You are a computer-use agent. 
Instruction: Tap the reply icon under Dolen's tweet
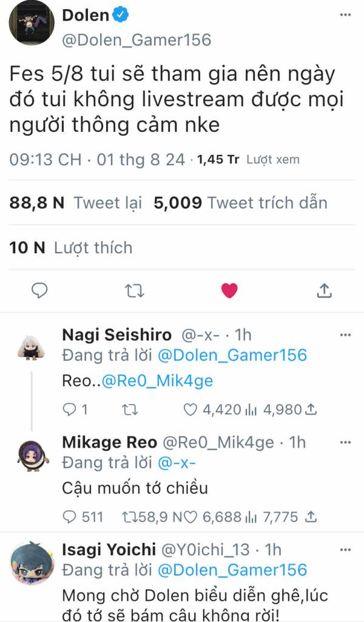click(39, 291)
